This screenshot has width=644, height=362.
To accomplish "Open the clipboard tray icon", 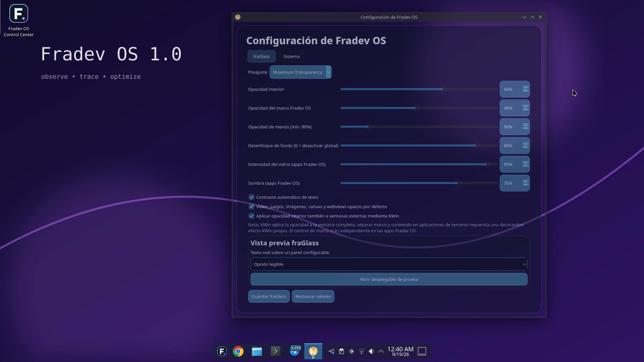I will coord(341,351).
